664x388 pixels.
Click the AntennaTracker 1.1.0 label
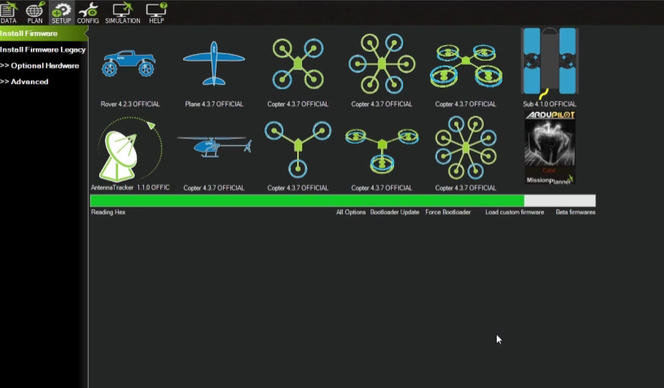tap(130, 188)
